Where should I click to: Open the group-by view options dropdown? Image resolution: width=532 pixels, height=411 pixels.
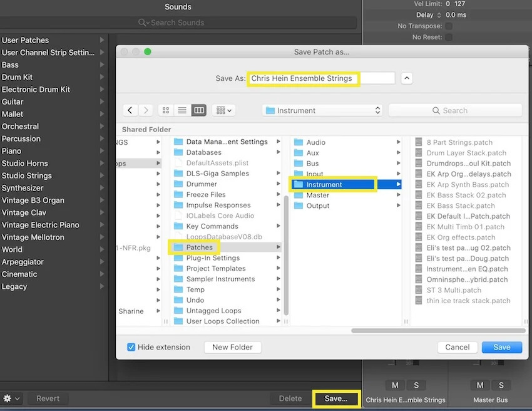coord(224,110)
